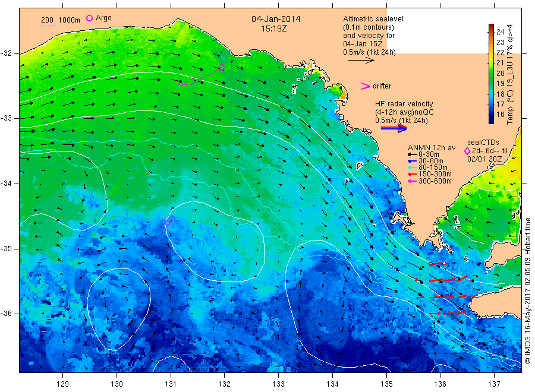The height and width of the screenshot is (392, 535).
Task: Click the longitude label 133
Action: pos(278,384)
